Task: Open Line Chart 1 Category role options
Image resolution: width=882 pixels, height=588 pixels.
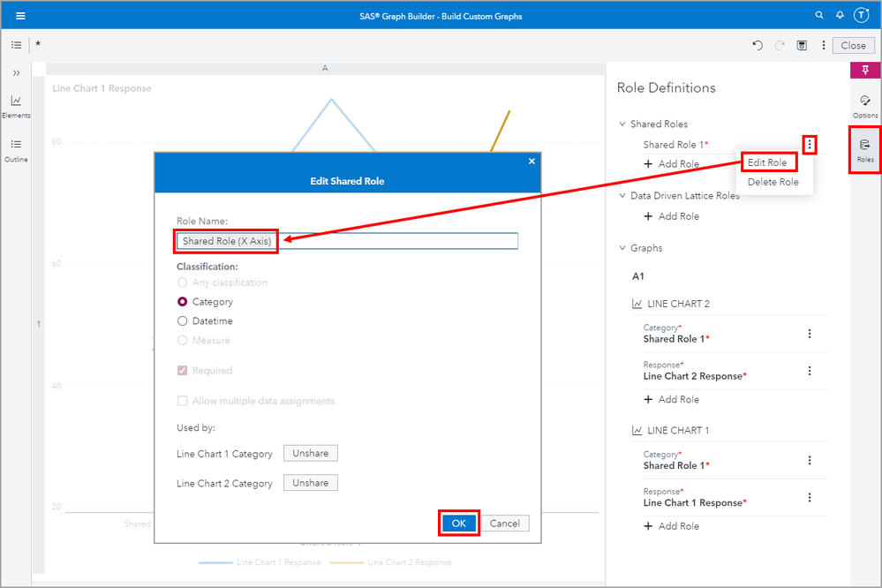Action: point(810,460)
